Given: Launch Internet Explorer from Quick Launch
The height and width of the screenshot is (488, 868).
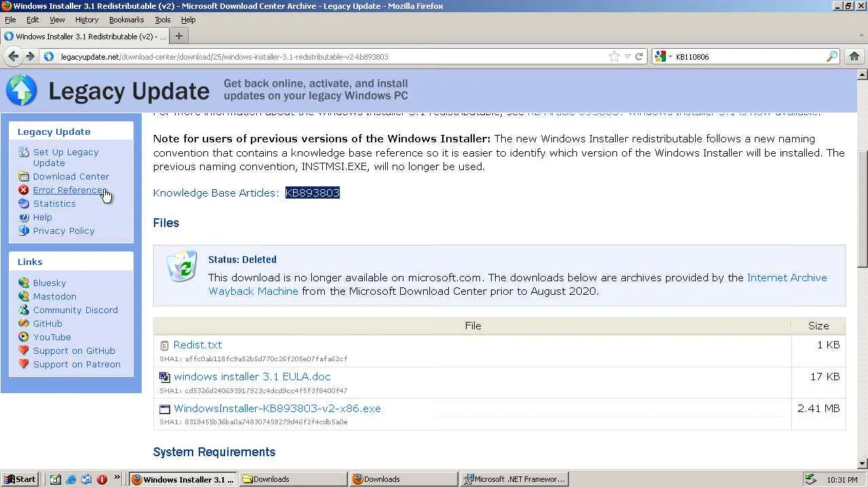Looking at the screenshot, I should click(71, 479).
